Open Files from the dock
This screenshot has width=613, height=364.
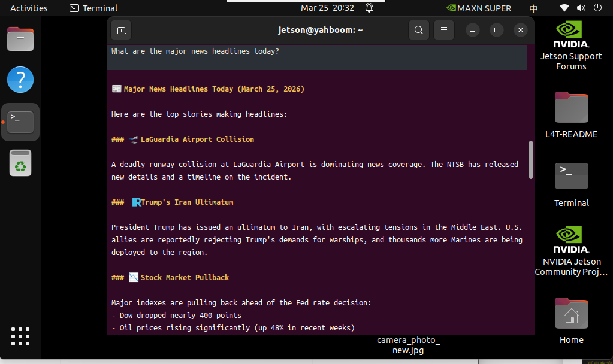click(20, 39)
